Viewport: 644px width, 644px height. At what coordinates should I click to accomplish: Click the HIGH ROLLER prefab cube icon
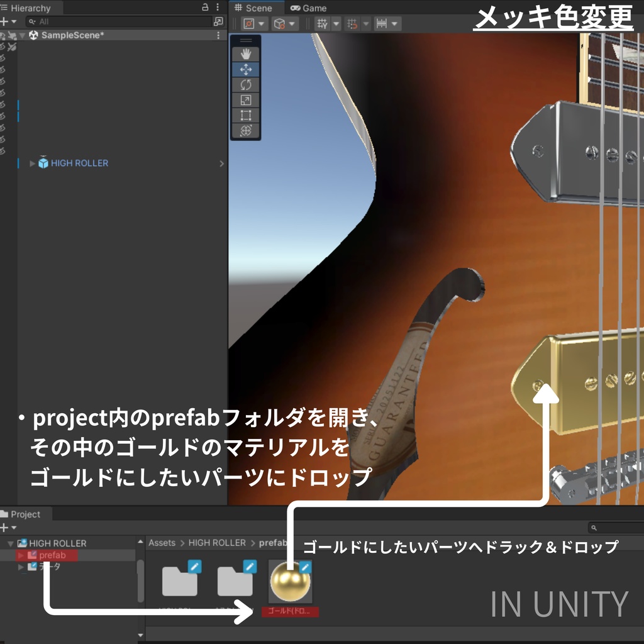tap(43, 163)
